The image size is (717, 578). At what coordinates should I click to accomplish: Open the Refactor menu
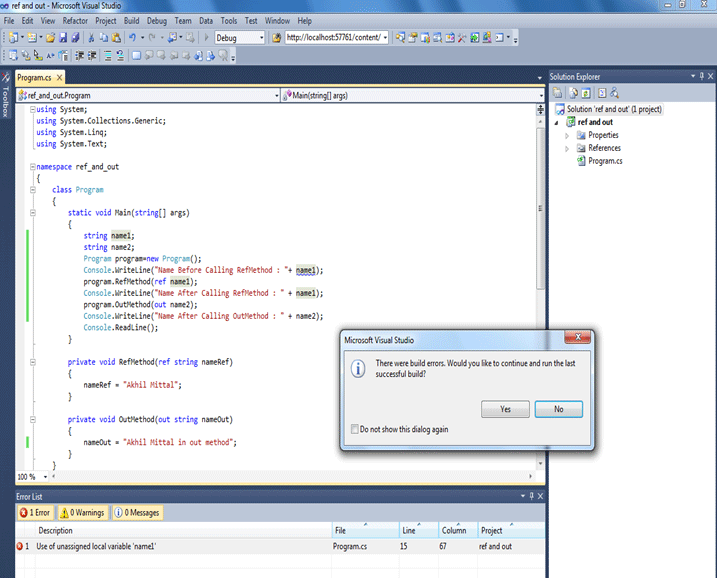pyautogui.click(x=75, y=20)
